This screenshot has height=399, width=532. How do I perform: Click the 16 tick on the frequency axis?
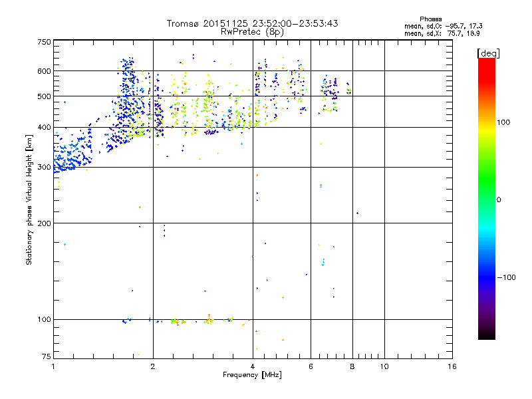coord(451,366)
